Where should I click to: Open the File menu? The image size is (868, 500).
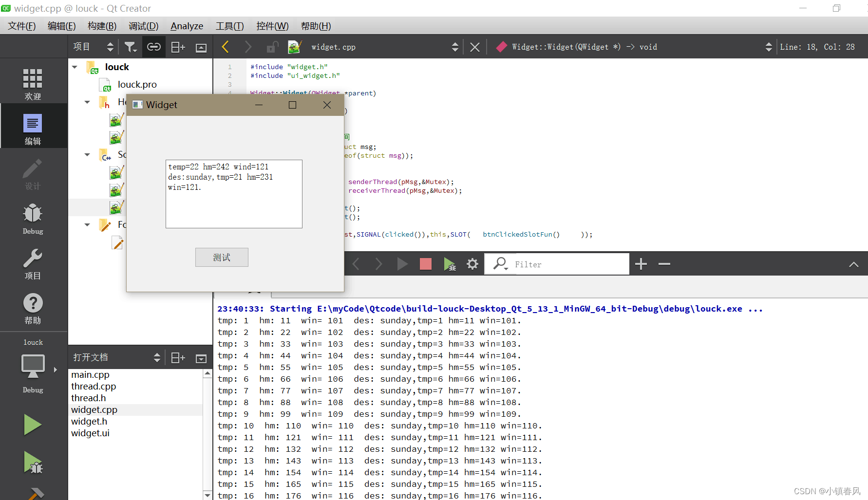tap(21, 26)
